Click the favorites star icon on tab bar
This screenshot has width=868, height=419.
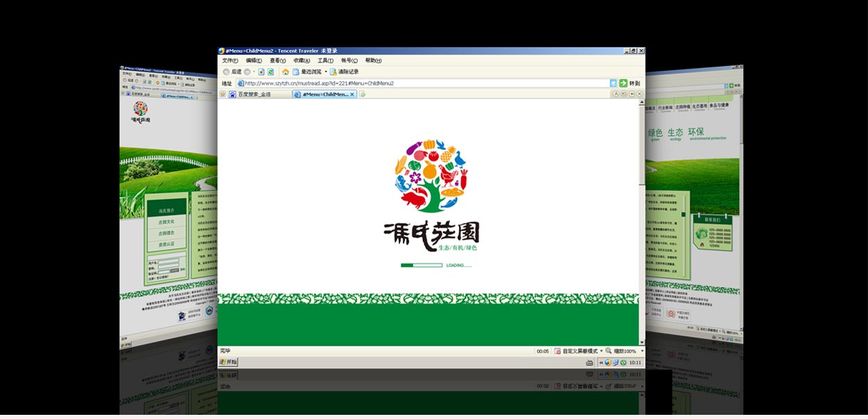click(x=223, y=94)
